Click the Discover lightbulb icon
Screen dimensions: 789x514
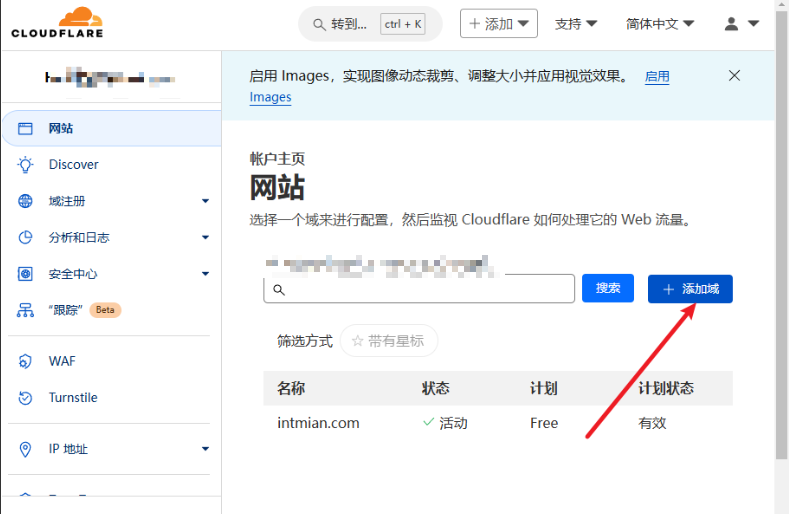pos(26,165)
